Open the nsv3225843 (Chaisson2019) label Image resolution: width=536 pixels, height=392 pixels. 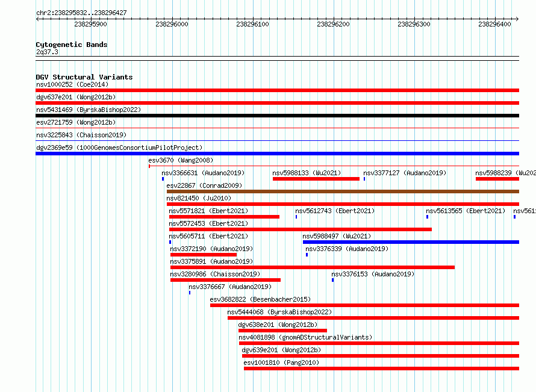point(81,135)
